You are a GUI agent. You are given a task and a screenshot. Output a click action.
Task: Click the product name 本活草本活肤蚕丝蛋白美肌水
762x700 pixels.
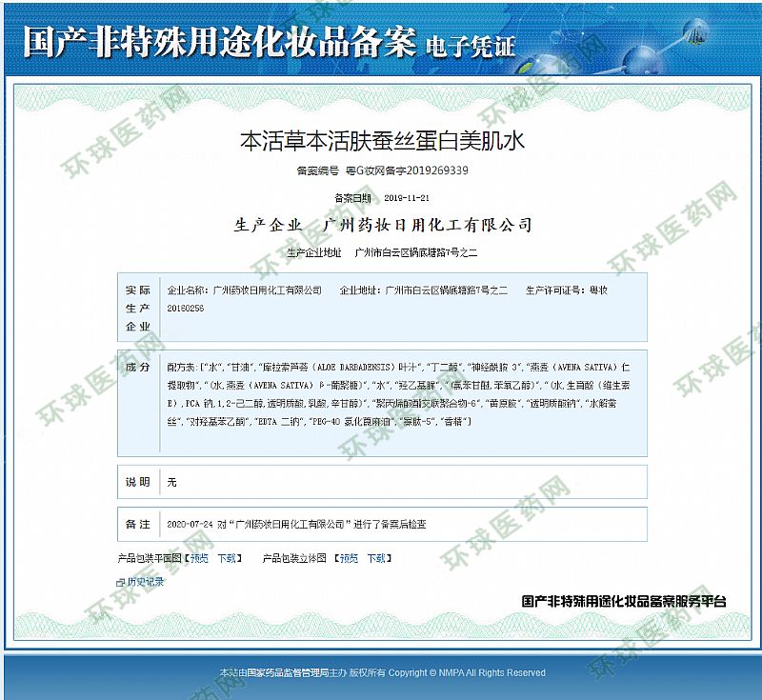point(381,142)
